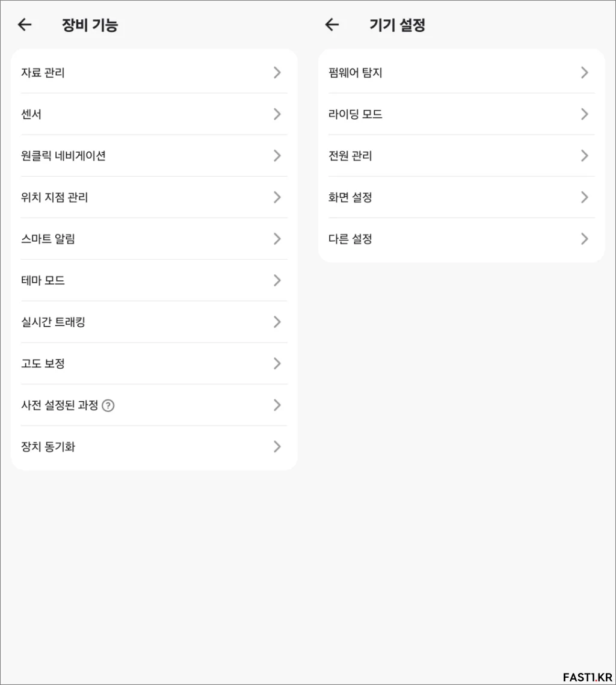
Task: Expand the 원클릭 네비게이션 entry arrow
Action: [277, 156]
